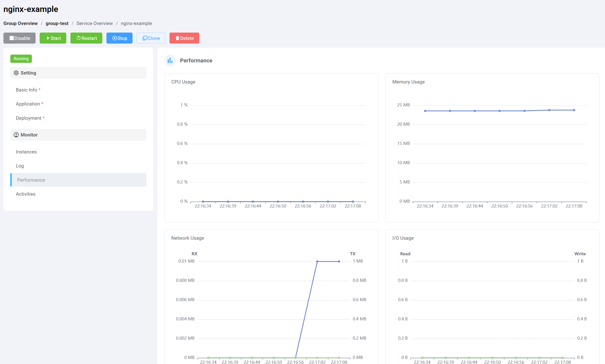Collapse the Monitor section header
Screen dimensions: 605x364
pos(78,135)
